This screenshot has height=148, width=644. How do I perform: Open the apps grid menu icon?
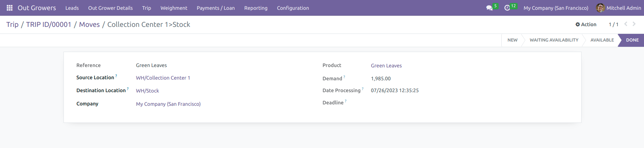[9, 8]
